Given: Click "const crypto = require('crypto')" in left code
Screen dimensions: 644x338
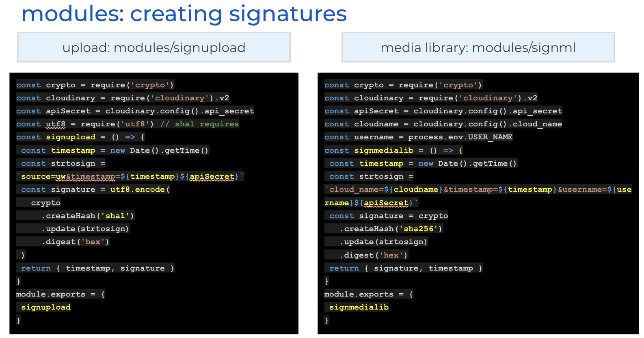Looking at the screenshot, I should point(95,85).
